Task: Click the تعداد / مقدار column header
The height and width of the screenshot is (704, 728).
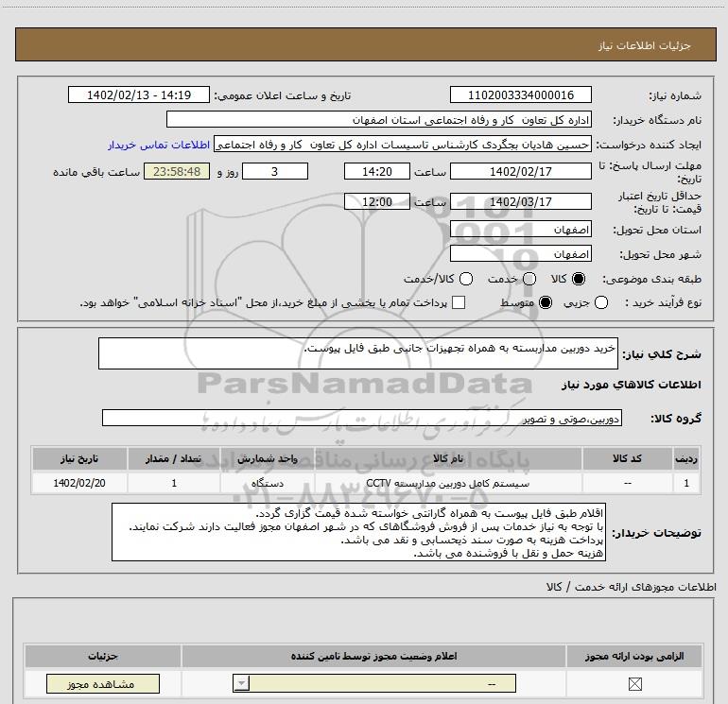Action: 174,459
